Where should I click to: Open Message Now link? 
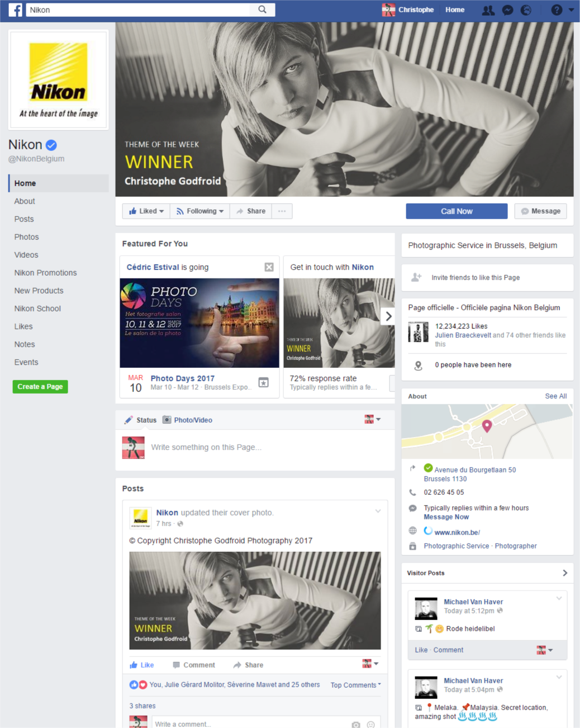[446, 517]
